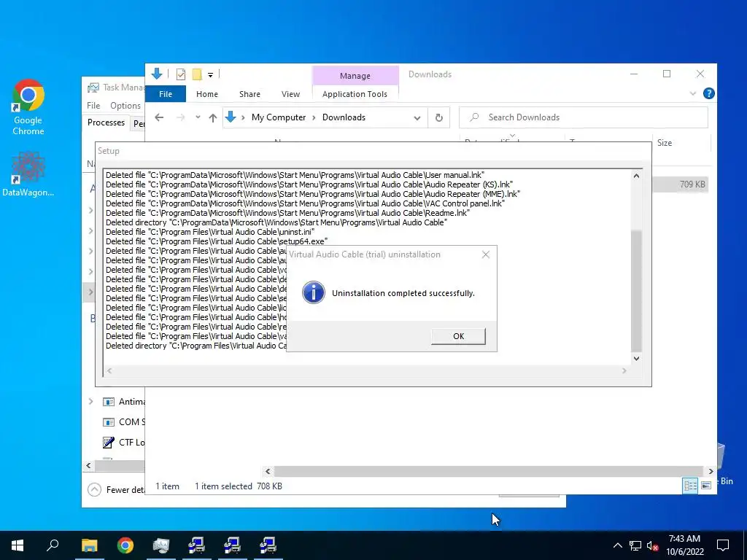Expand the ribbon chevron
Viewport: 747px width, 560px height.
693,94
